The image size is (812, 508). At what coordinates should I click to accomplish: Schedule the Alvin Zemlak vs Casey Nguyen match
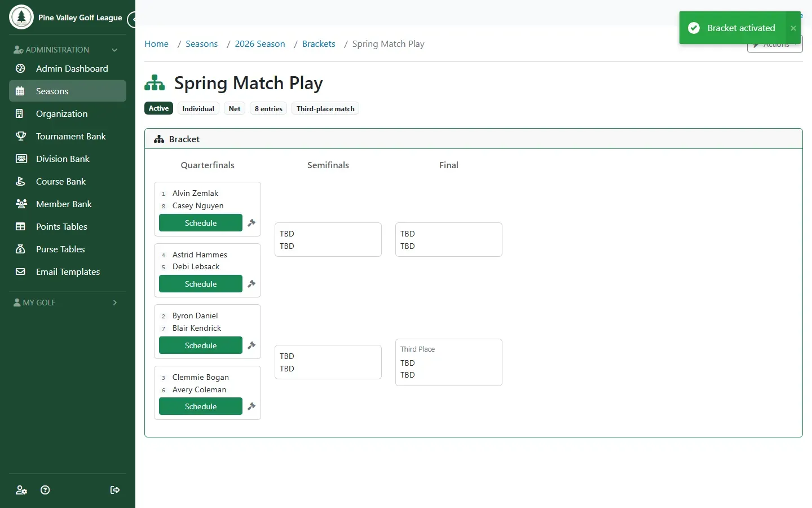pos(201,223)
